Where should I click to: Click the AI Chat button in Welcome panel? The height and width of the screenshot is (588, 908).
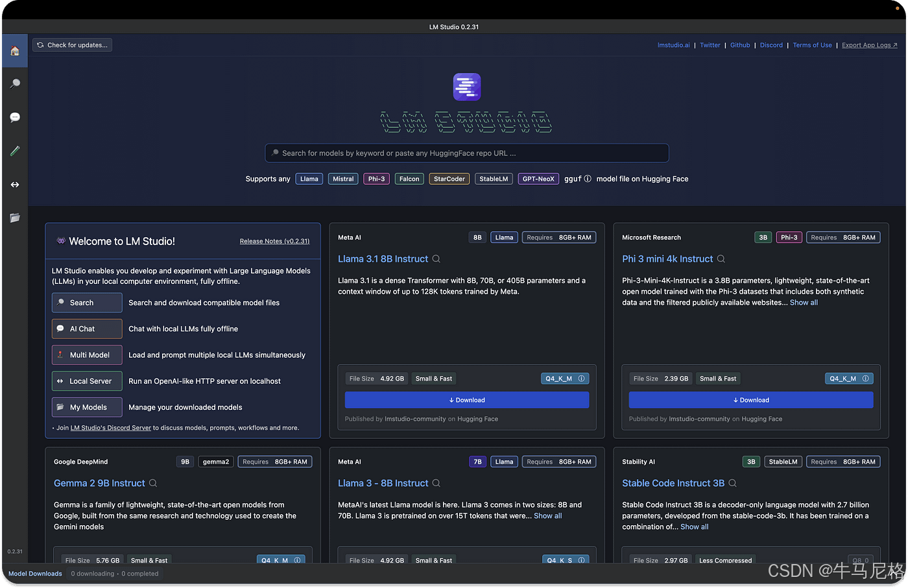coord(87,329)
